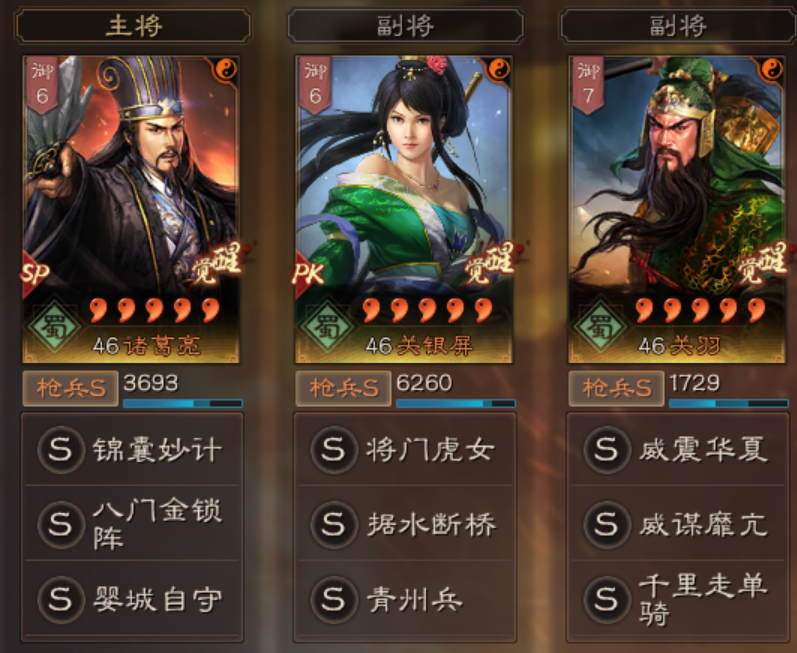Click 关银屏's 6260 troop strength bar
This screenshot has width=797, height=653.
(455, 403)
